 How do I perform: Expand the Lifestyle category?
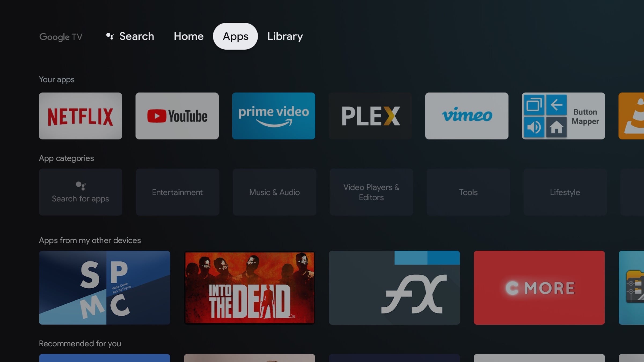tap(565, 192)
